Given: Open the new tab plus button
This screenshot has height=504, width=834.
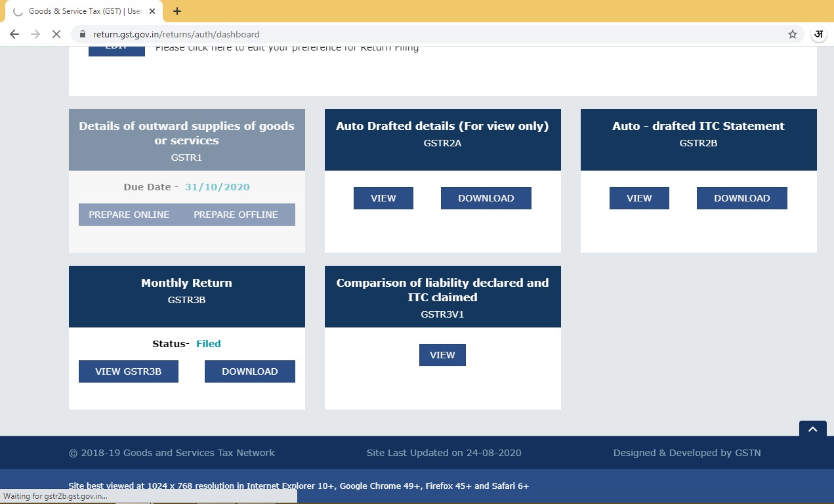Looking at the screenshot, I should click(x=177, y=11).
